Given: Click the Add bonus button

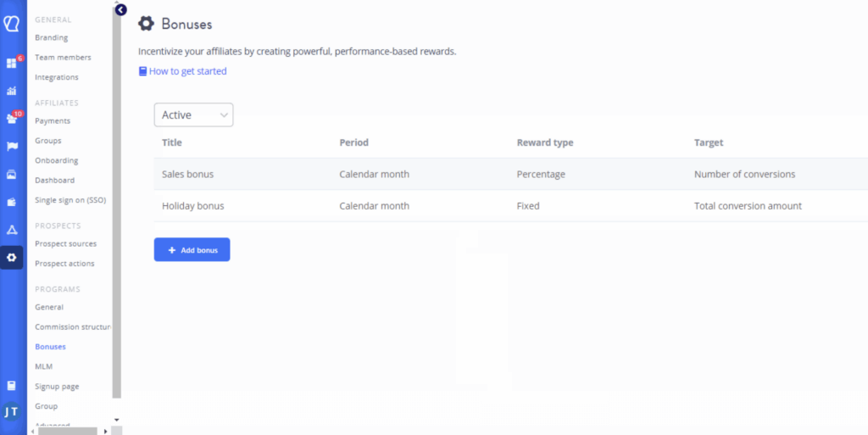Looking at the screenshot, I should click(x=192, y=250).
